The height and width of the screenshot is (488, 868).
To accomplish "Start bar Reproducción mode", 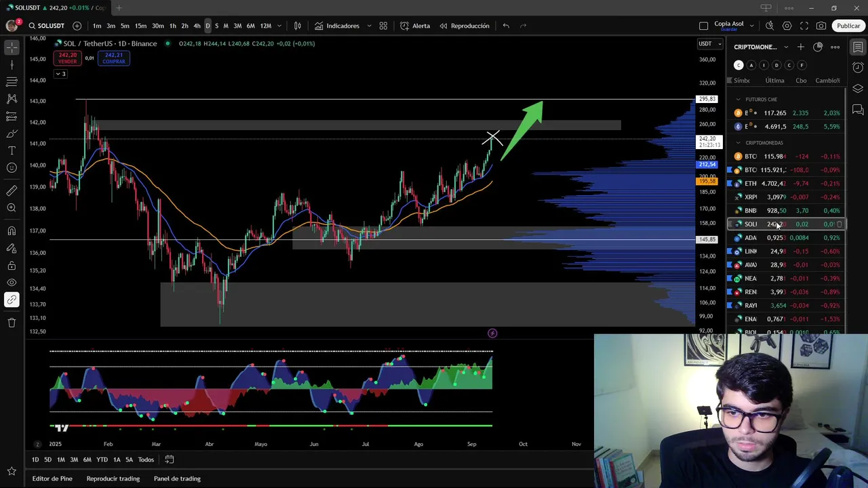I will pos(465,26).
